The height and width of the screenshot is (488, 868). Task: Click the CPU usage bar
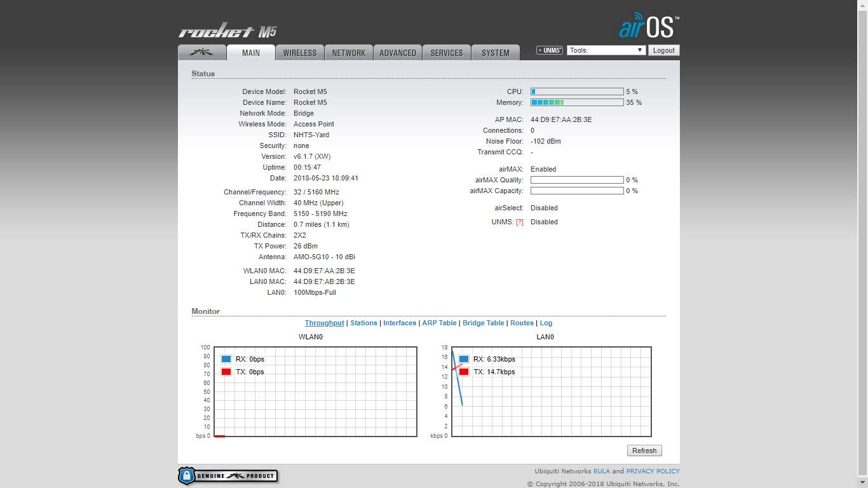[x=577, y=91]
